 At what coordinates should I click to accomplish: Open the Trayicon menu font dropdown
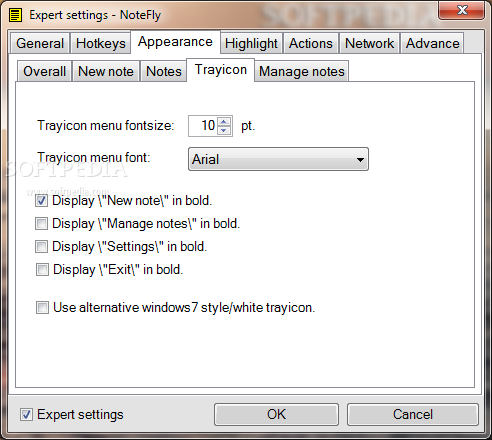coord(278,159)
